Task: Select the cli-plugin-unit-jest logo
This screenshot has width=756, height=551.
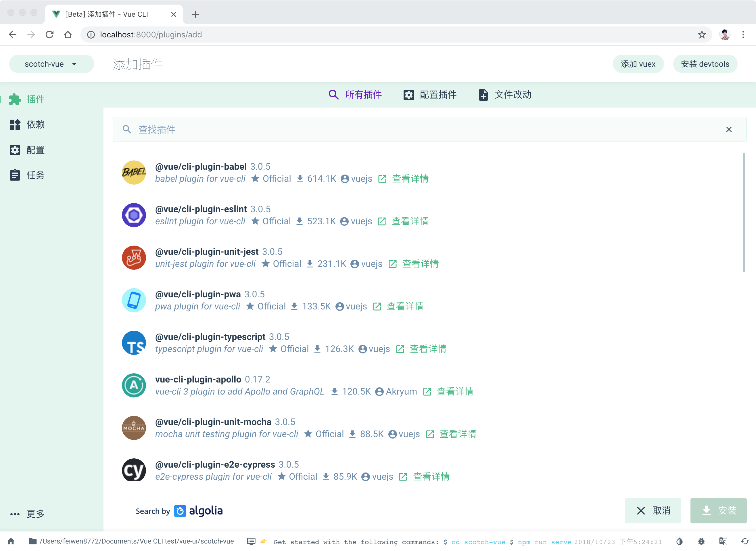Action: tap(134, 257)
